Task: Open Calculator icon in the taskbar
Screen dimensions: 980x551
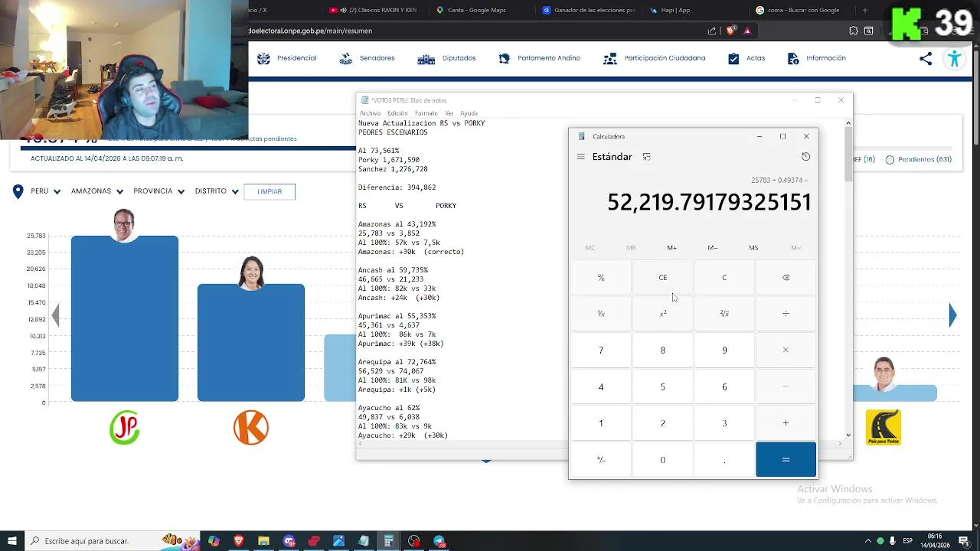Action: coord(389,541)
